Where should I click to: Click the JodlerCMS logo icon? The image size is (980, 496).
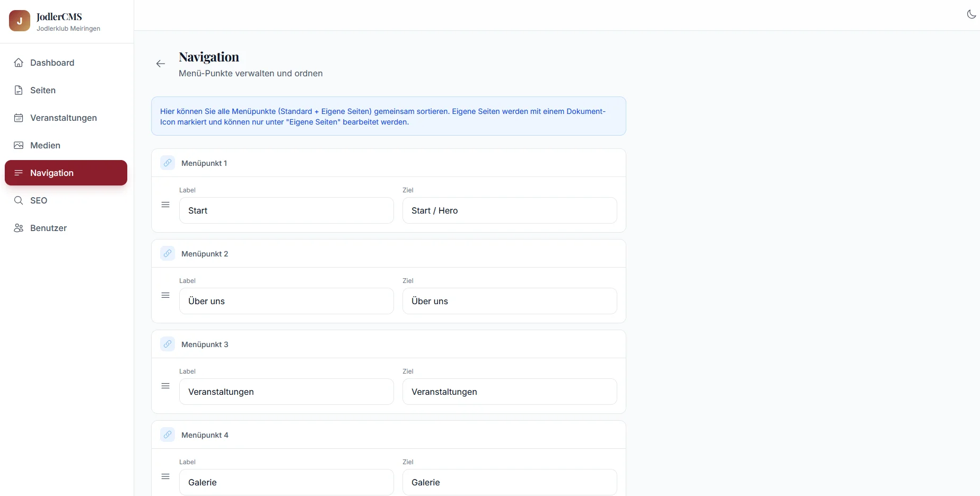[x=20, y=21]
